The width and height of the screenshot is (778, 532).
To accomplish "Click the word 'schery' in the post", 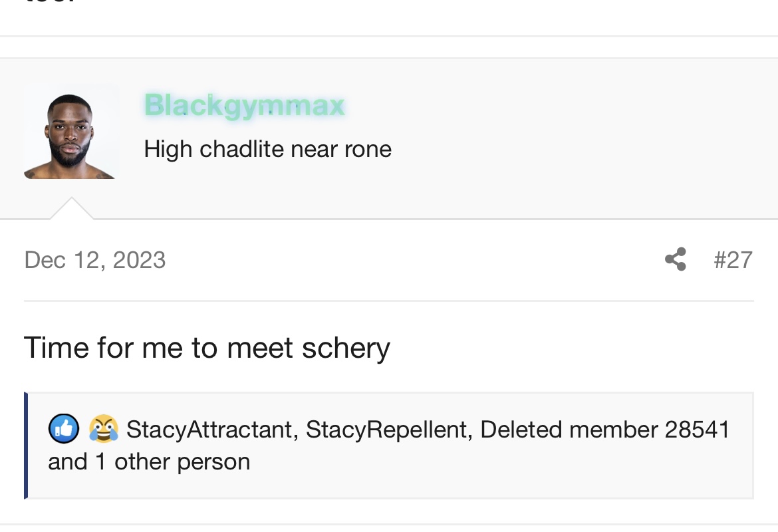I will point(346,349).
